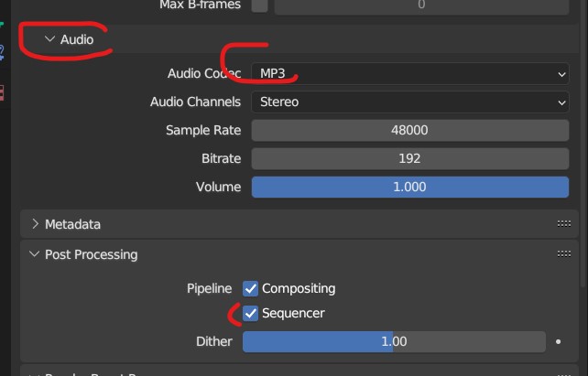Select the red striped properties tab icon
Screen dimensions: 588x376
coord(2,93)
